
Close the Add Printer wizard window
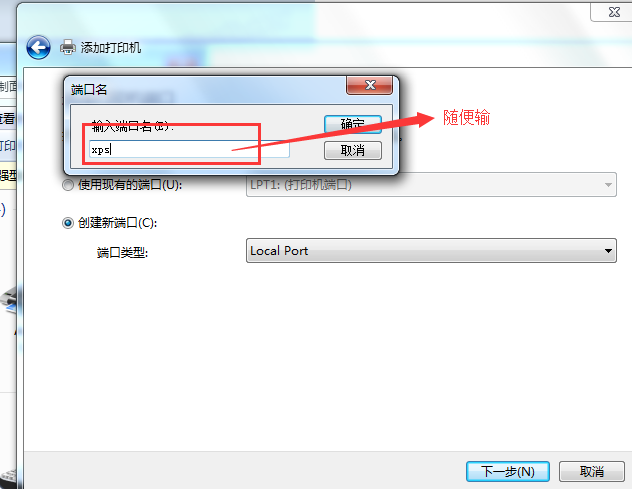point(613,12)
